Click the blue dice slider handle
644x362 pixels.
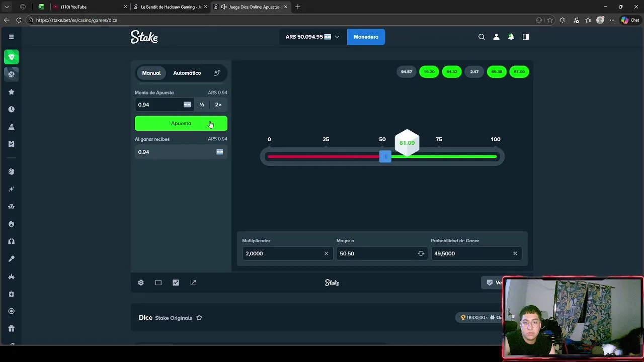point(385,156)
